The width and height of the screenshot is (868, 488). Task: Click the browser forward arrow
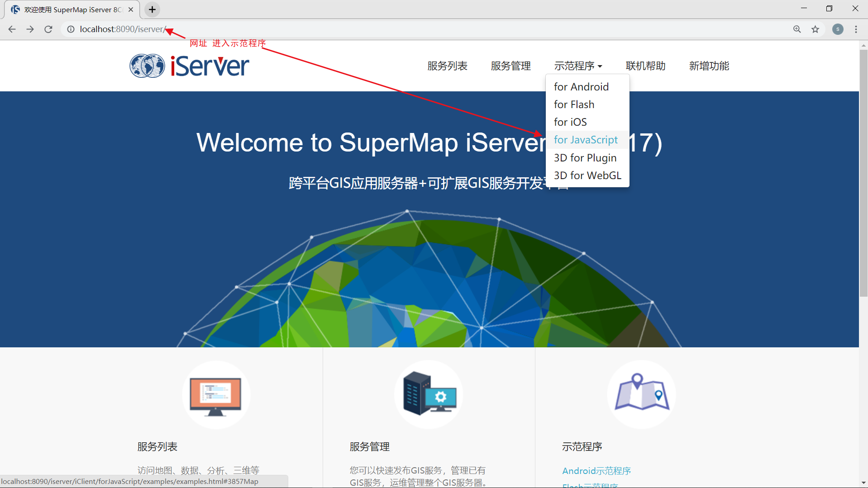click(30, 29)
